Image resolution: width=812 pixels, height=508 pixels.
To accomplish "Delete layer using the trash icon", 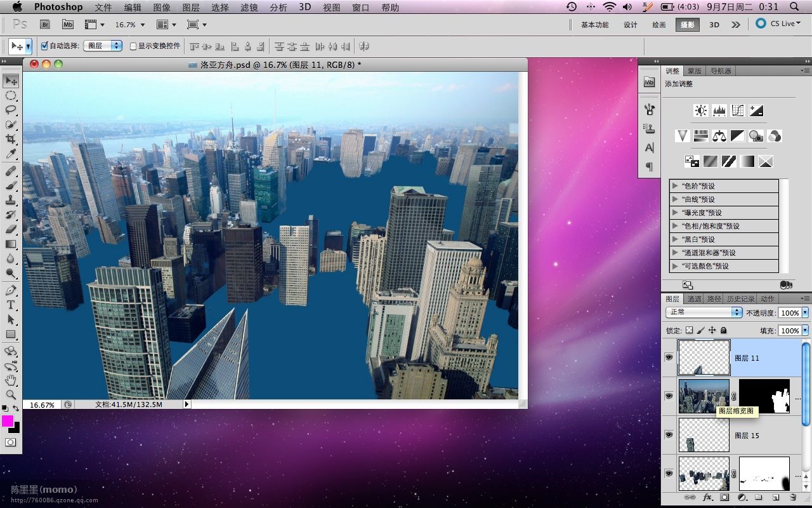I will pyautogui.click(x=793, y=498).
